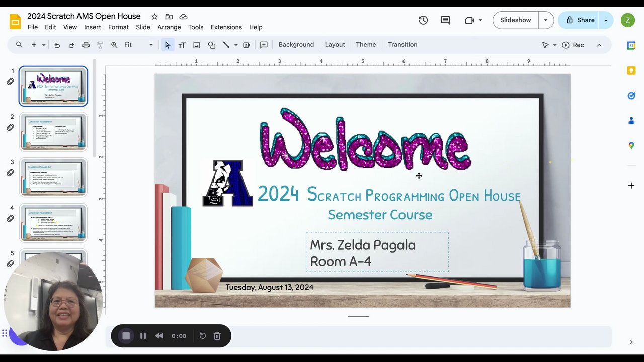Select slide 4 thumbnail
This screenshot has width=644, height=362.
[x=53, y=223]
